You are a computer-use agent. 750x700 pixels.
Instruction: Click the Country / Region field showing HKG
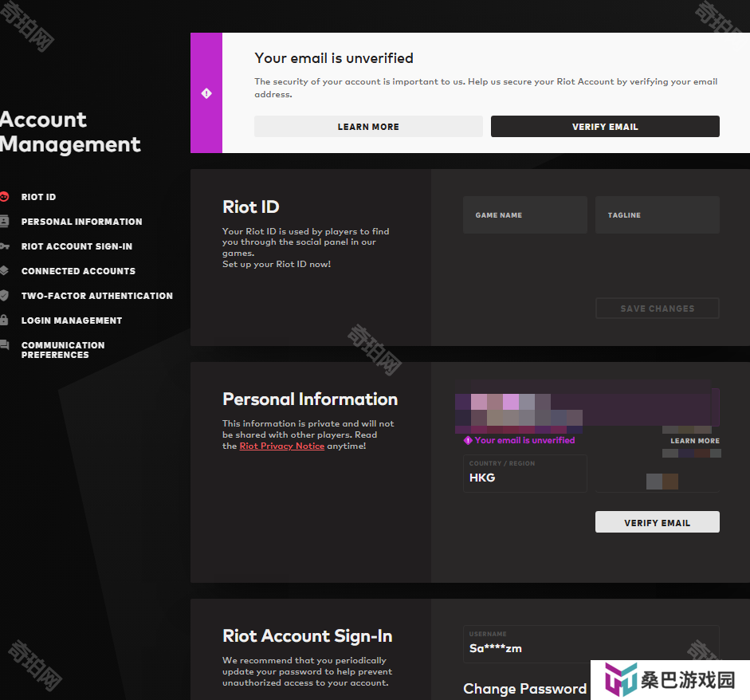click(x=524, y=474)
